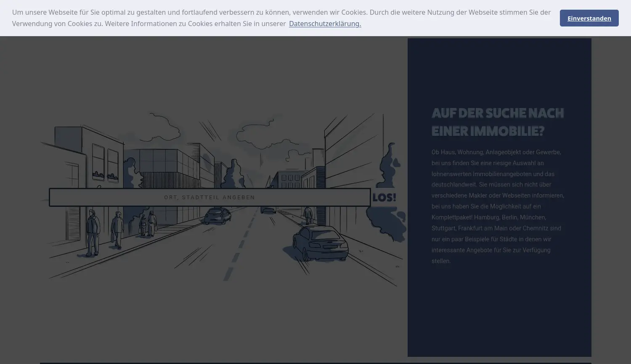Image resolution: width=631 pixels, height=364 pixels.
Task: Click the lone pedestrian on the right sidewalk
Action: click(x=308, y=216)
